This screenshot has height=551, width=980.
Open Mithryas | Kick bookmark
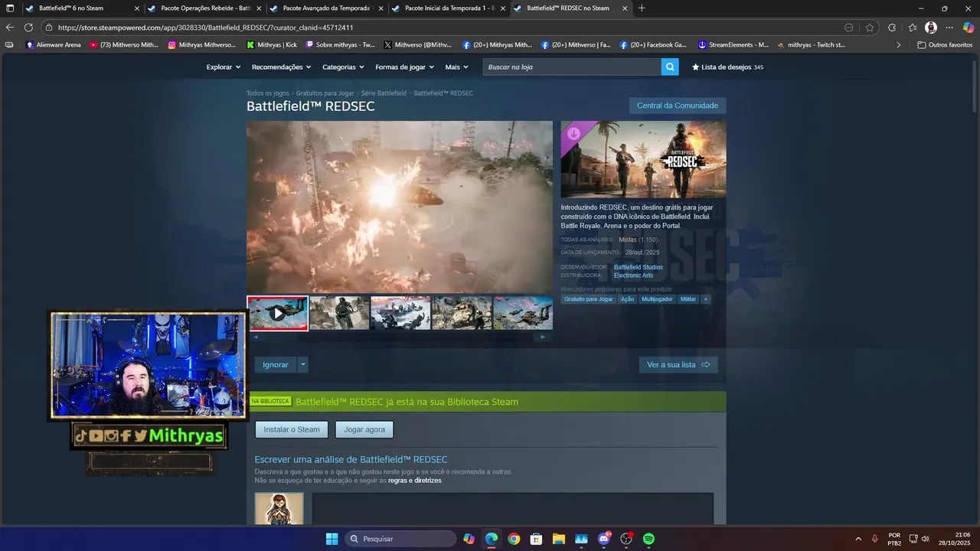pos(272,44)
